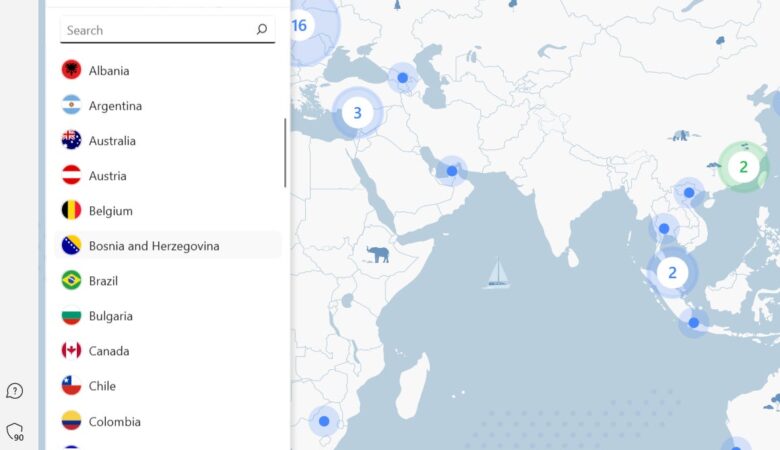Select the blue cluster labeled 2 in Southeast Asia

pyautogui.click(x=672, y=272)
